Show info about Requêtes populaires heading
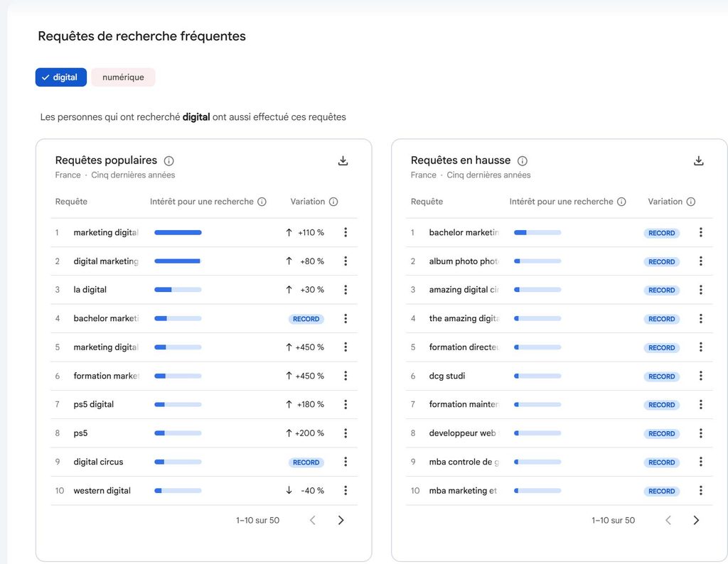Viewport: 728px width, 564px height. coord(169,161)
